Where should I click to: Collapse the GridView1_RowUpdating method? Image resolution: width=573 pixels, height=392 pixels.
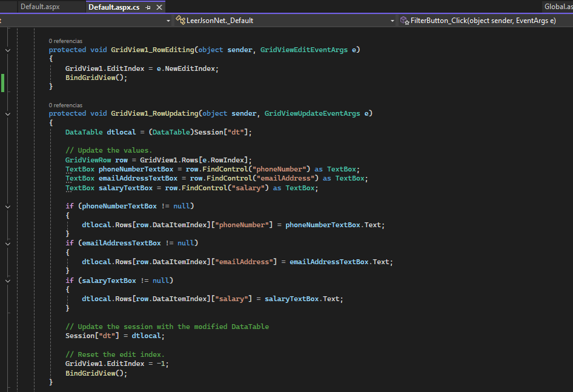[x=8, y=114]
